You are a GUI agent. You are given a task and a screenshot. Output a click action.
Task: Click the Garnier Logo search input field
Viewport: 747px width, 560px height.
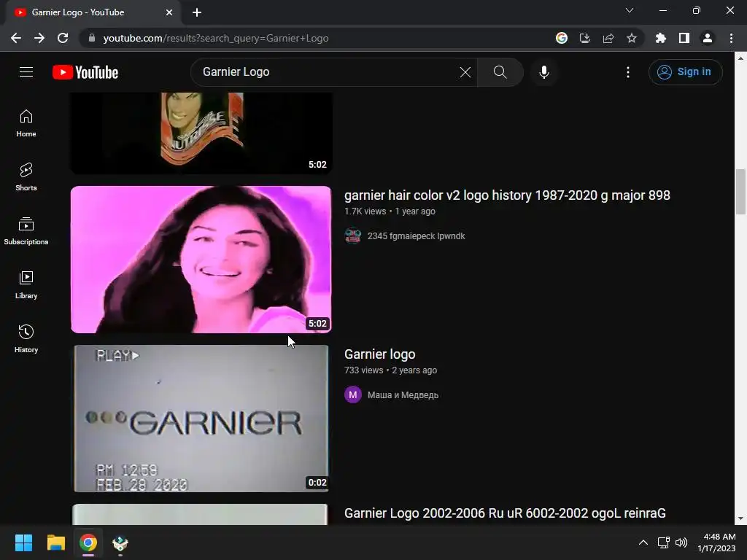(329, 72)
